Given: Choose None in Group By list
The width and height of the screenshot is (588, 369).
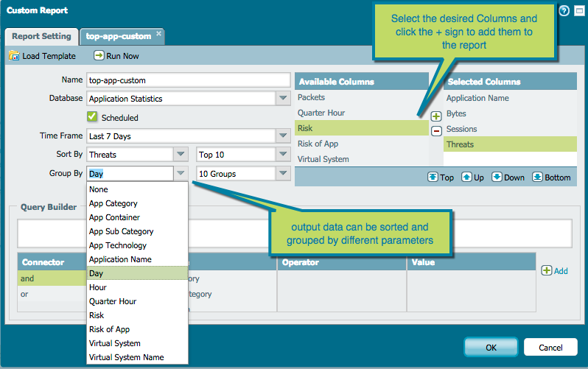Looking at the screenshot, I should [x=137, y=189].
